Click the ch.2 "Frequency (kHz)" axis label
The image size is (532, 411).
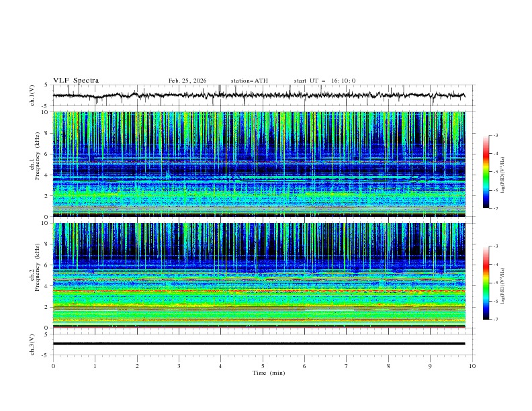point(37,267)
